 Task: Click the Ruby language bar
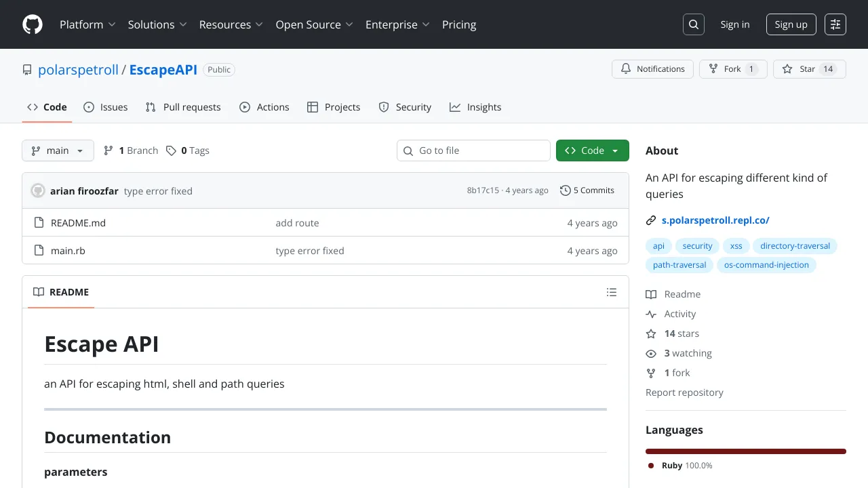(746, 451)
